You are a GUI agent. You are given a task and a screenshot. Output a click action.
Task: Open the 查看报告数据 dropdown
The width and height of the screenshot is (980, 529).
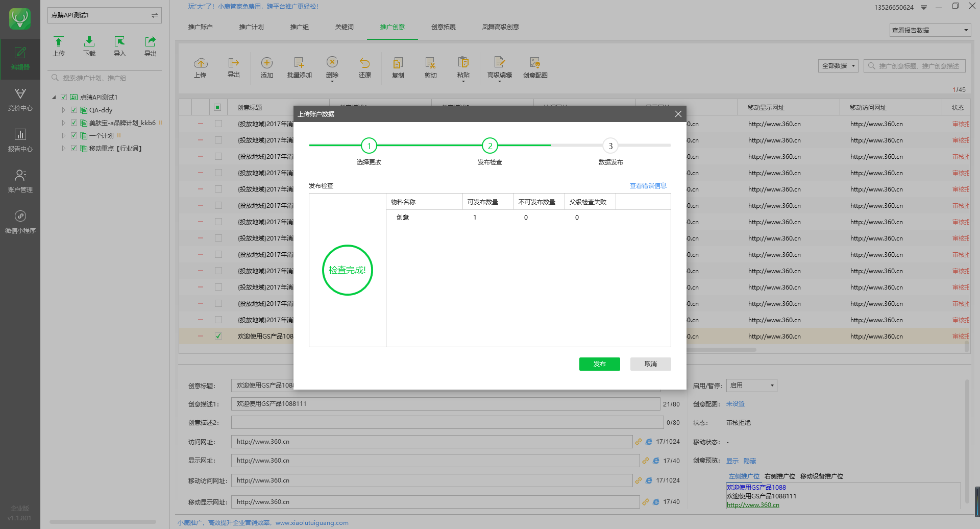[930, 30]
